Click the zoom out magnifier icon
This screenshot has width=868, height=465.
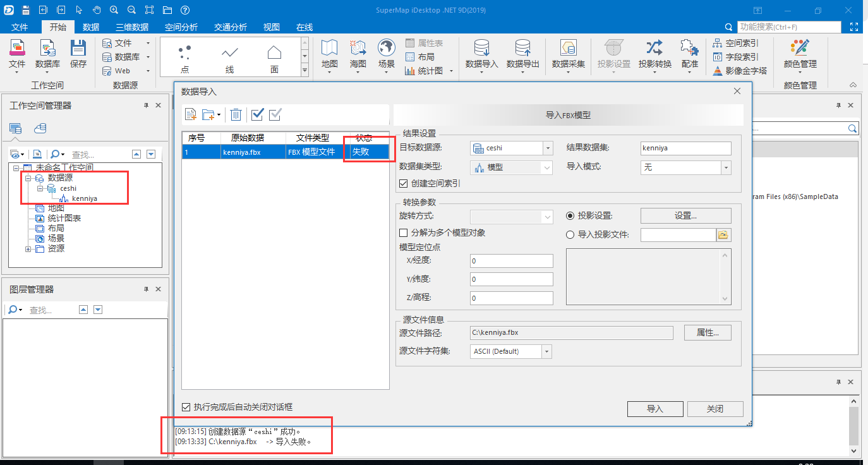[131, 10]
